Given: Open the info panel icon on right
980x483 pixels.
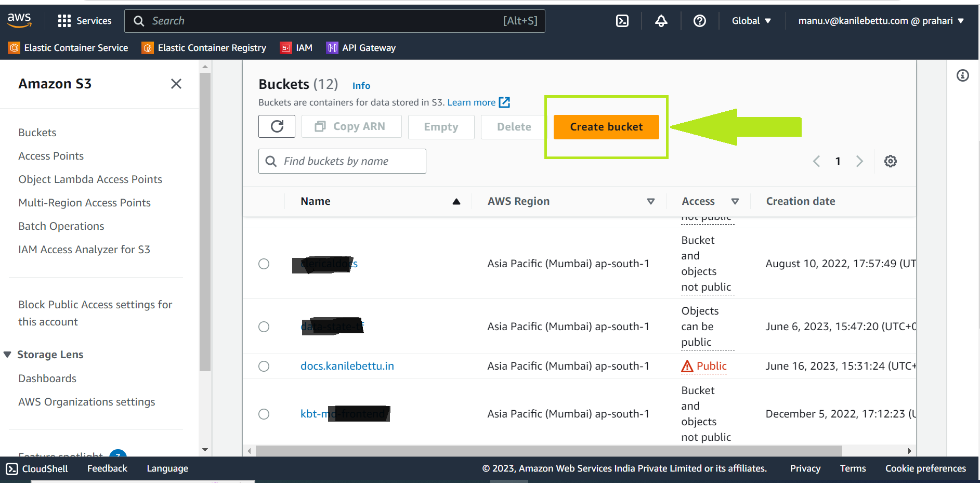Looking at the screenshot, I should (x=963, y=75).
